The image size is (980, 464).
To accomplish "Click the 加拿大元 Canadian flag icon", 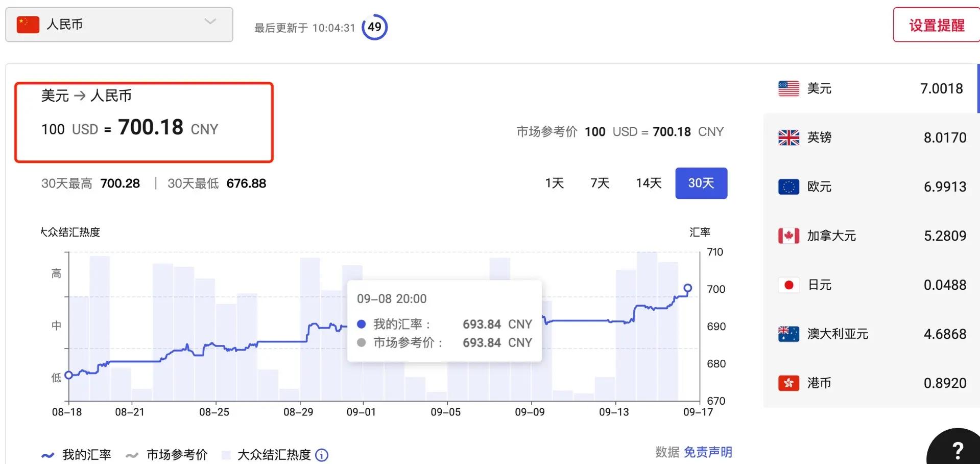I will pos(788,236).
